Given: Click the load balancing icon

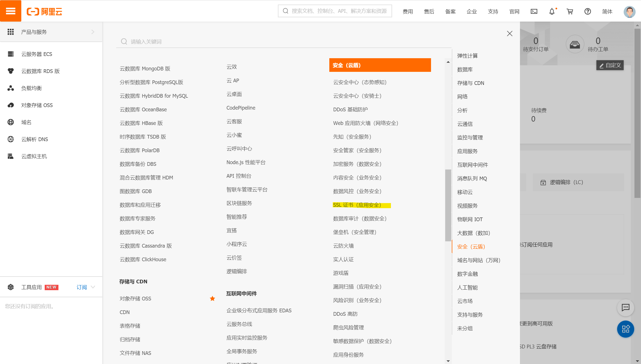Looking at the screenshot, I should coord(11,88).
